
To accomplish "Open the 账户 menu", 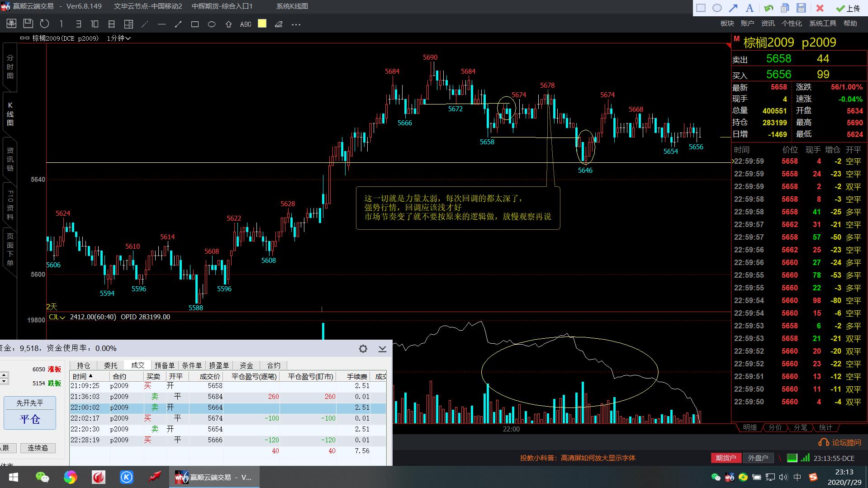I will click(747, 24).
